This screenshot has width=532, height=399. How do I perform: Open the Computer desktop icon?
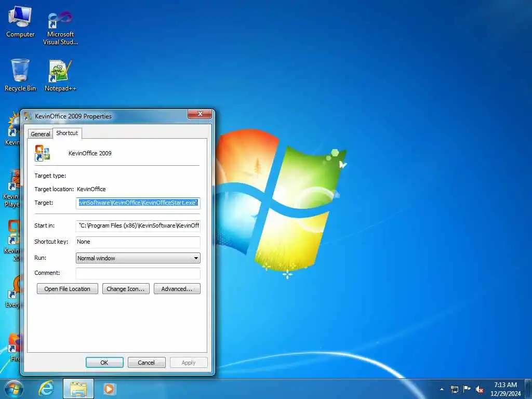tap(20, 22)
